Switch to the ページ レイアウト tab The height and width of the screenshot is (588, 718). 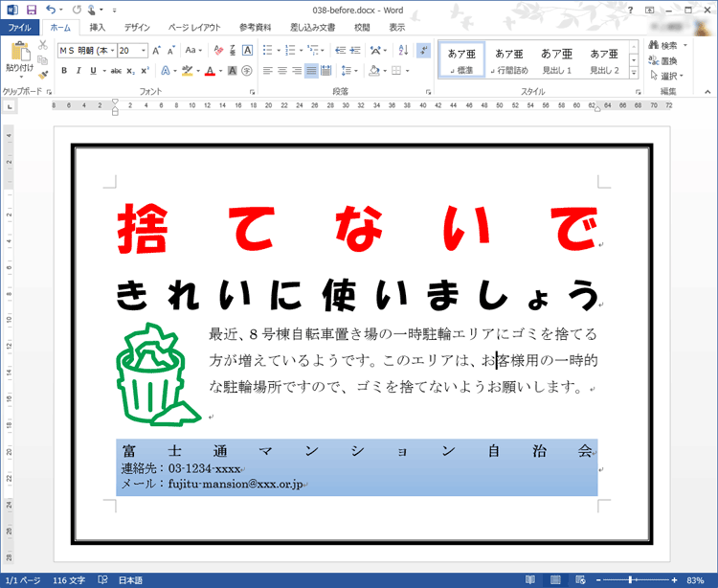194,28
